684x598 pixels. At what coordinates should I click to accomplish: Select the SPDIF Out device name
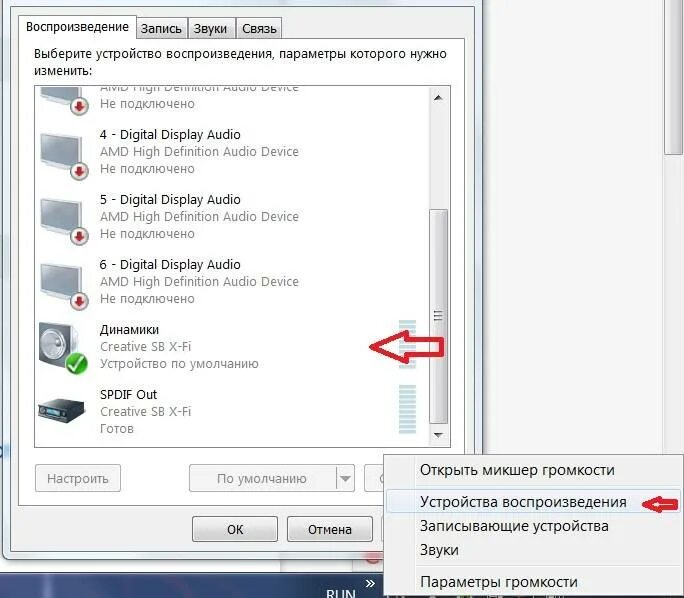[128, 394]
